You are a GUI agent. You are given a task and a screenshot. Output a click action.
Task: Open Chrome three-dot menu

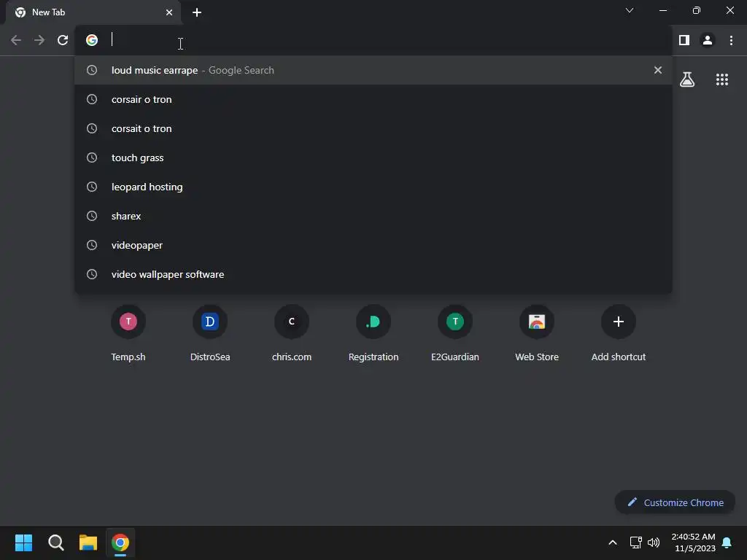[x=731, y=40]
